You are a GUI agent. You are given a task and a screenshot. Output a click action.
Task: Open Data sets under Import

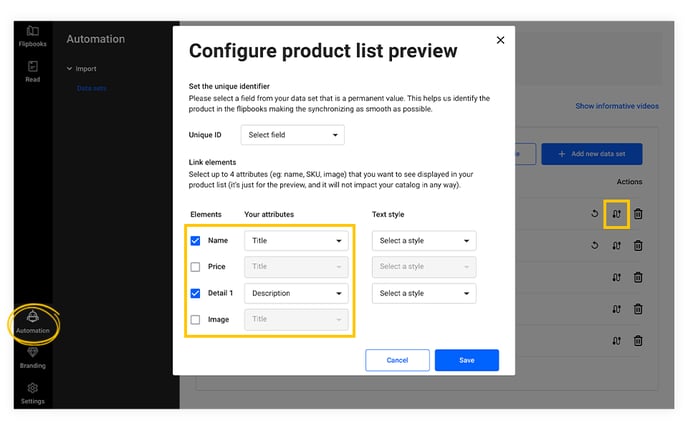coord(92,88)
